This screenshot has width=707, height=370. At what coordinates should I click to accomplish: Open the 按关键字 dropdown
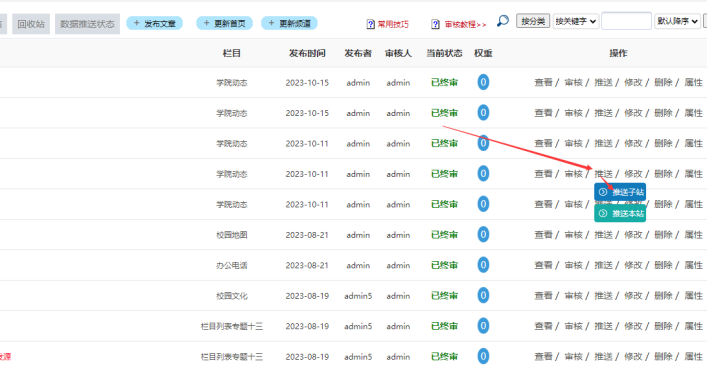576,21
